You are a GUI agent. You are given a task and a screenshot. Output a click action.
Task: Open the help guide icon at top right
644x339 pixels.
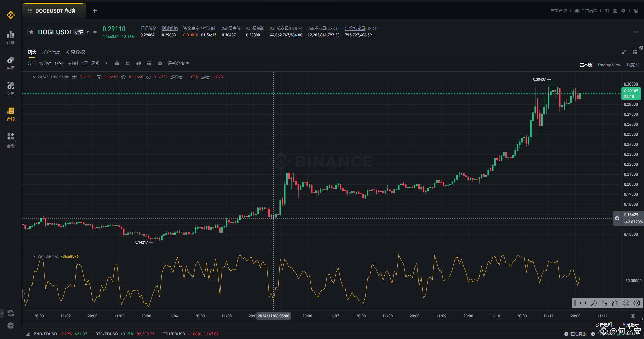coord(636,11)
